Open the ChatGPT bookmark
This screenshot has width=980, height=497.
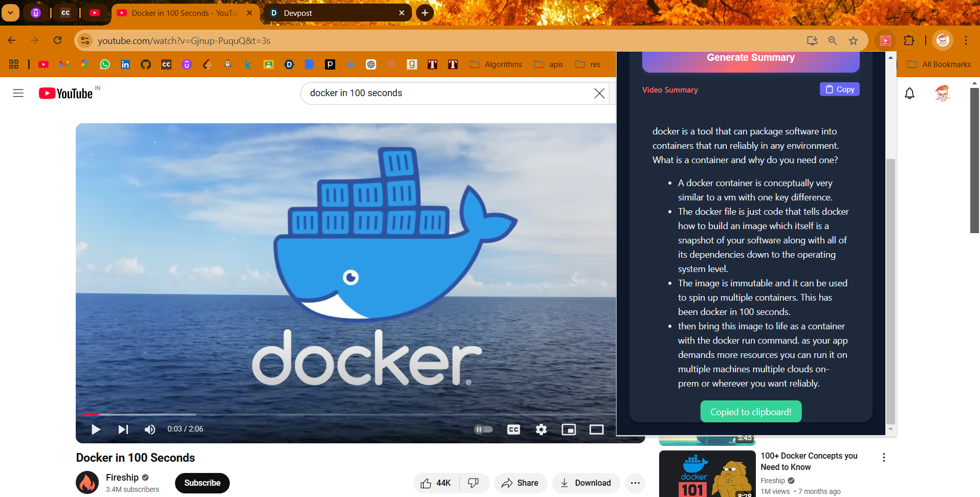click(x=371, y=64)
